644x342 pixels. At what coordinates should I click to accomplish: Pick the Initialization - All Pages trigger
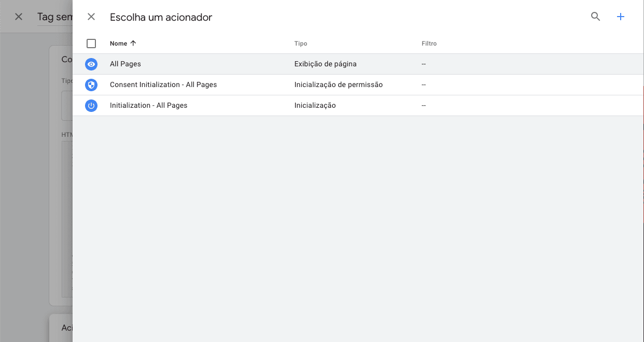click(x=148, y=106)
